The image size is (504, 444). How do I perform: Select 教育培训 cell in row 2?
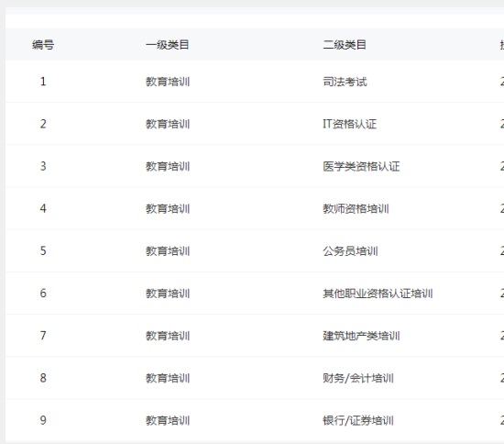point(168,124)
